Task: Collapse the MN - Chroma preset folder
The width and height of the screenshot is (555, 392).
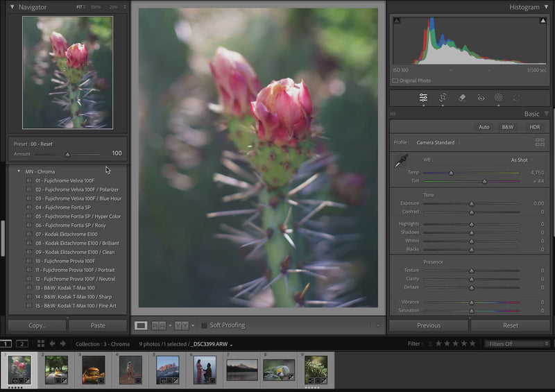Action: (x=19, y=171)
